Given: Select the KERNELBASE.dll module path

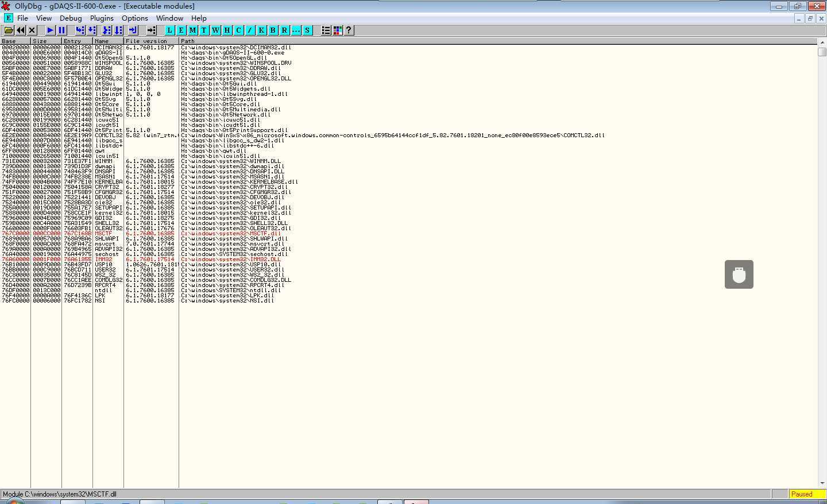Looking at the screenshot, I should coord(239,181).
